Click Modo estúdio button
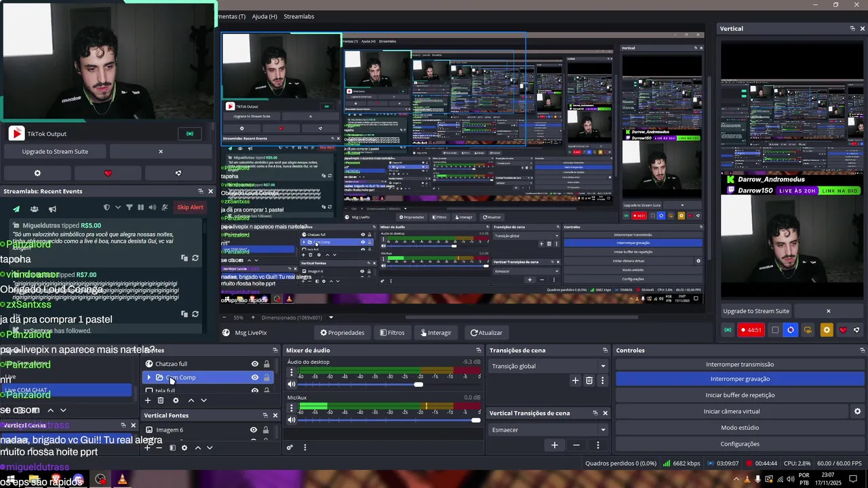 click(x=740, y=428)
